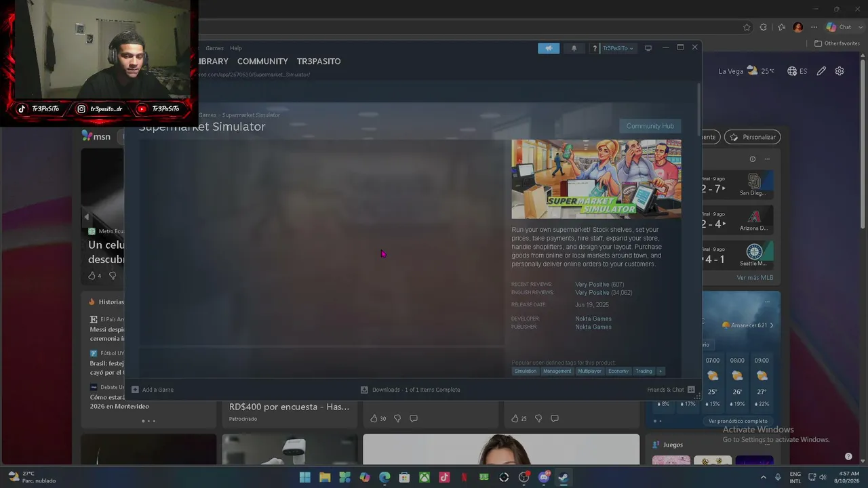Open the Games menu in Steam
Screen dimensions: 868x488
pos(214,48)
